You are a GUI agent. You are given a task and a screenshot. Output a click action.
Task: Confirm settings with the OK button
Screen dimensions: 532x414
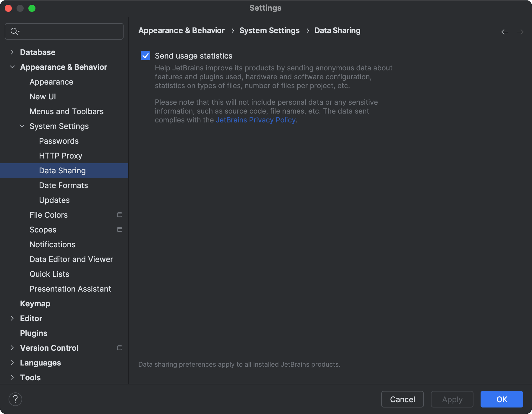(x=501, y=399)
